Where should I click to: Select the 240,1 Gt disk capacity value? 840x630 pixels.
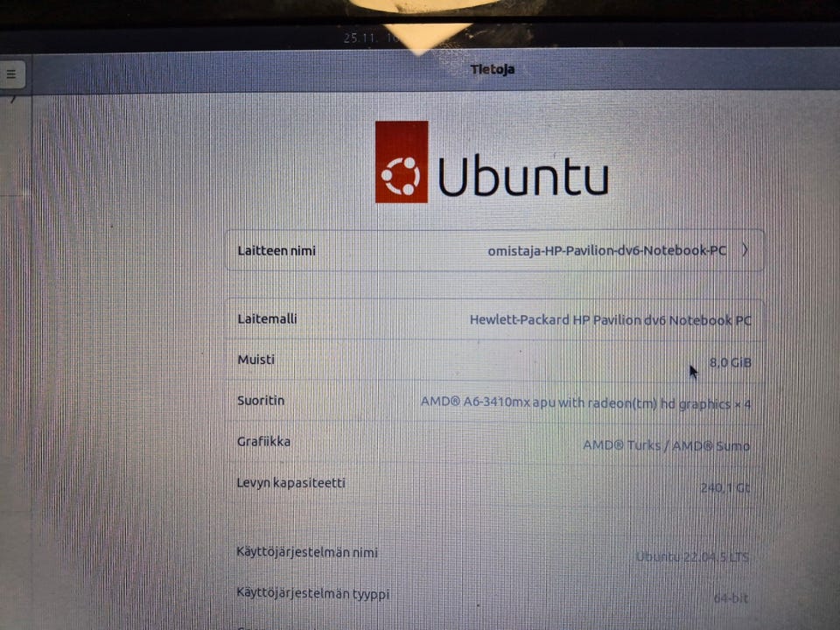click(x=725, y=487)
